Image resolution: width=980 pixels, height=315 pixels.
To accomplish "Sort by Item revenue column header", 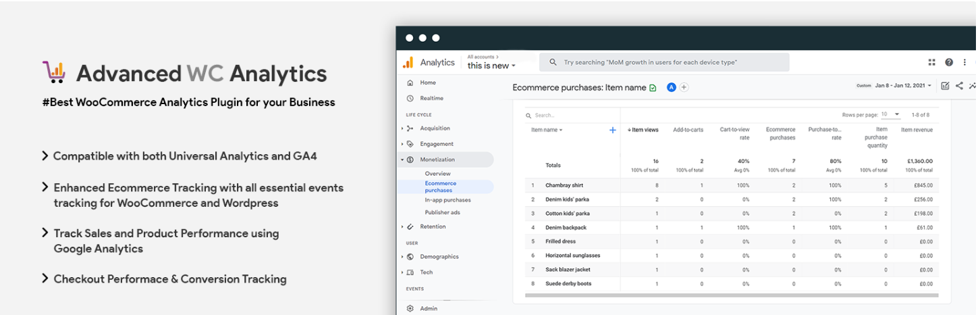I will pos(917,130).
